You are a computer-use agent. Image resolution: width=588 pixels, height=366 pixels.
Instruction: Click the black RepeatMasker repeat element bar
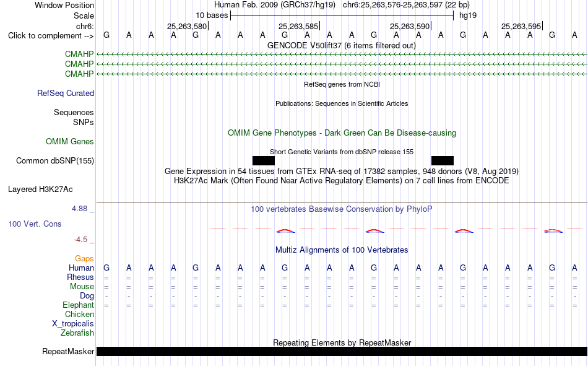[342, 351]
